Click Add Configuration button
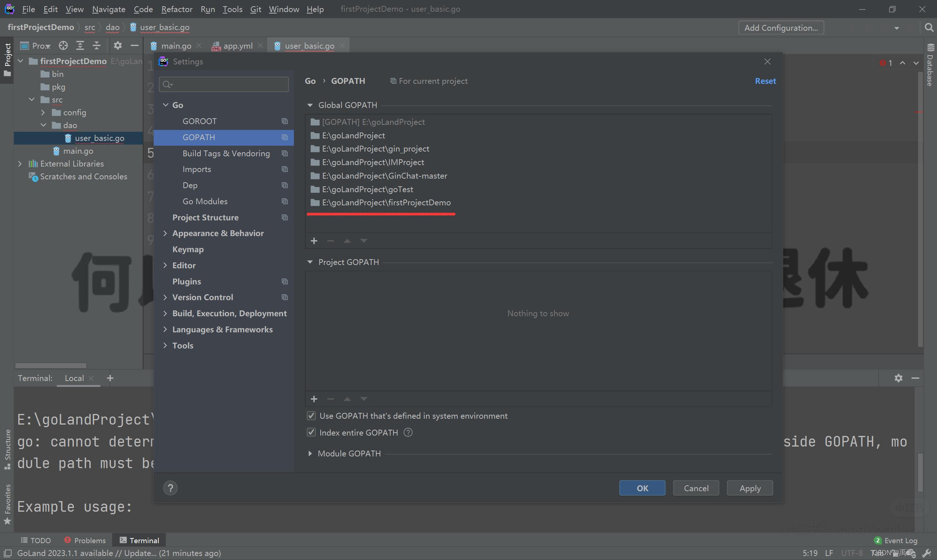The height and width of the screenshot is (560, 937). (x=781, y=28)
